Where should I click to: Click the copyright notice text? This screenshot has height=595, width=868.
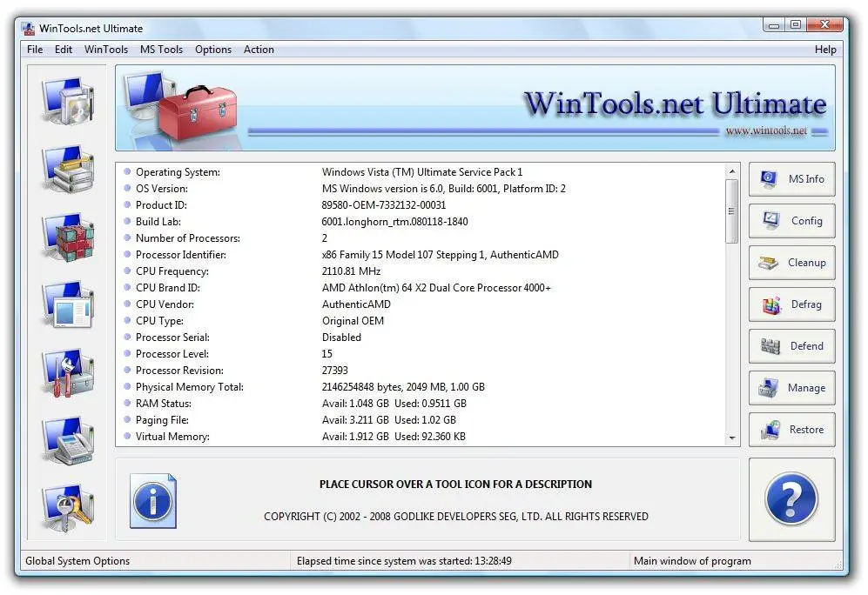click(455, 517)
